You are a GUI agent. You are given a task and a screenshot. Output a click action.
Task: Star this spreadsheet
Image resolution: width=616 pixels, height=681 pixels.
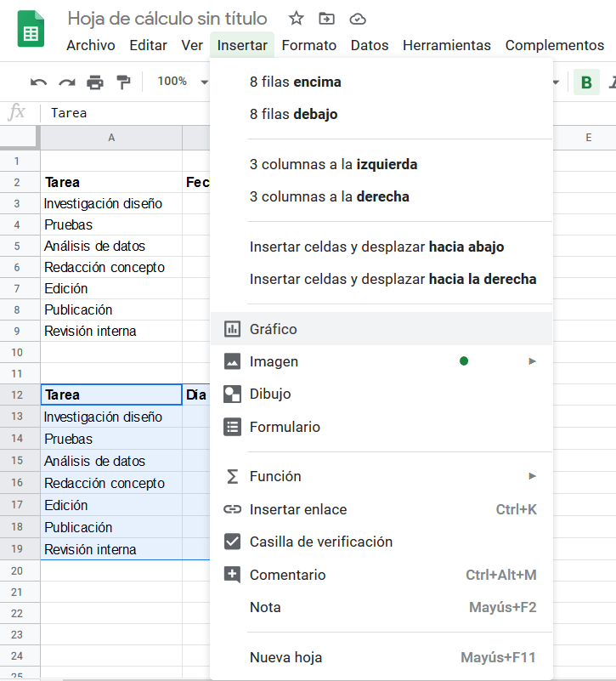[296, 19]
